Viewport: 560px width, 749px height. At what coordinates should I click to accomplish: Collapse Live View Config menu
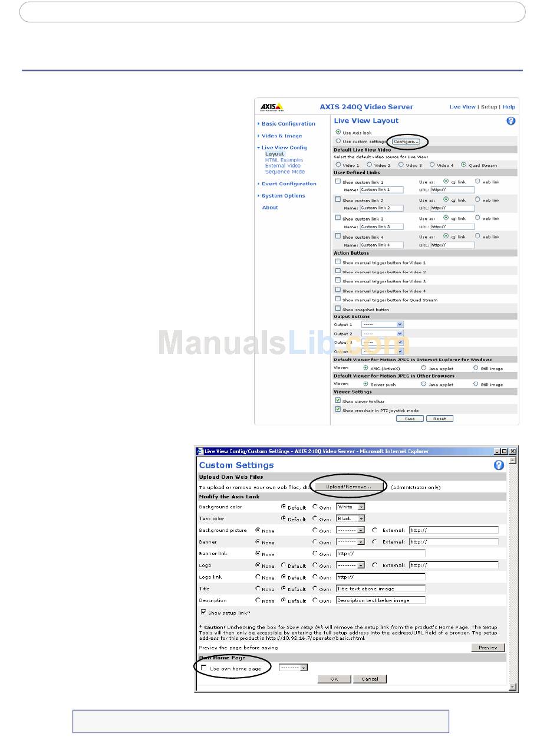coord(284,148)
